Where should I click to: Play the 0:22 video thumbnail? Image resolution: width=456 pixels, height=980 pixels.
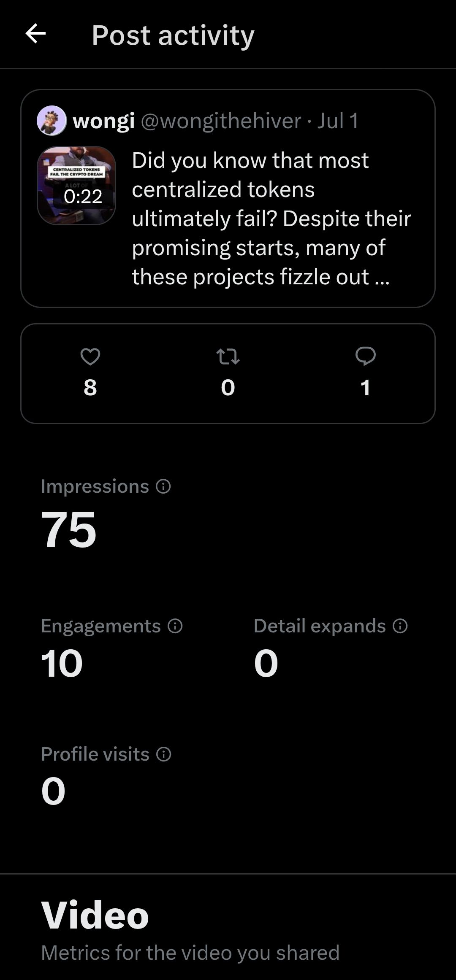point(76,186)
